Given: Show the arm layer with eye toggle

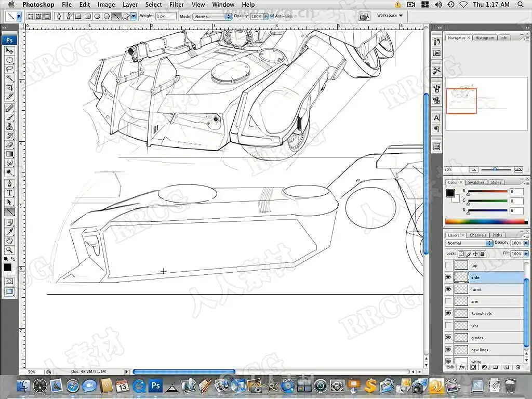Looking at the screenshot, I should [448, 301].
